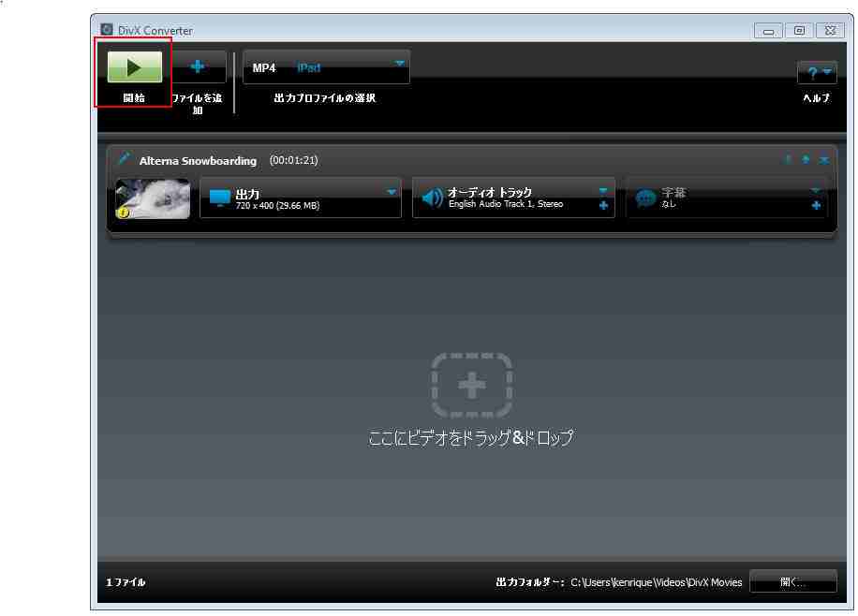The height and width of the screenshot is (616, 858).
Task: Click the ファイルを追加 label
Action: pyautogui.click(x=198, y=103)
